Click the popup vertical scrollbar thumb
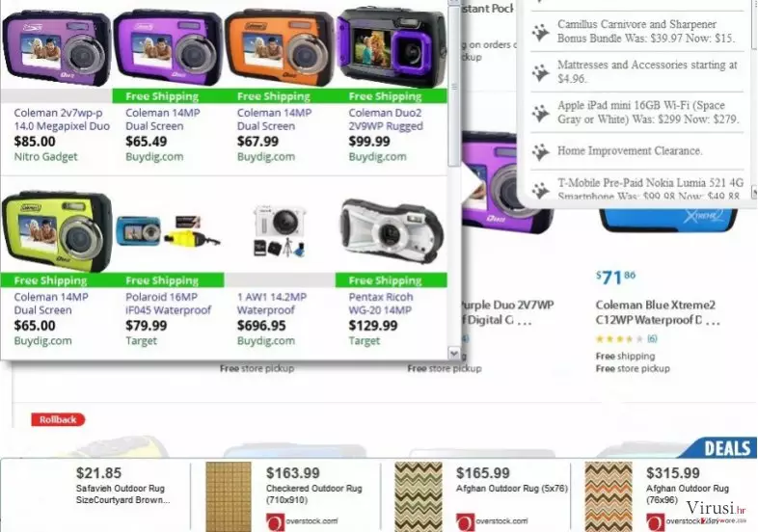This screenshot has height=532, width=758. tap(454, 86)
